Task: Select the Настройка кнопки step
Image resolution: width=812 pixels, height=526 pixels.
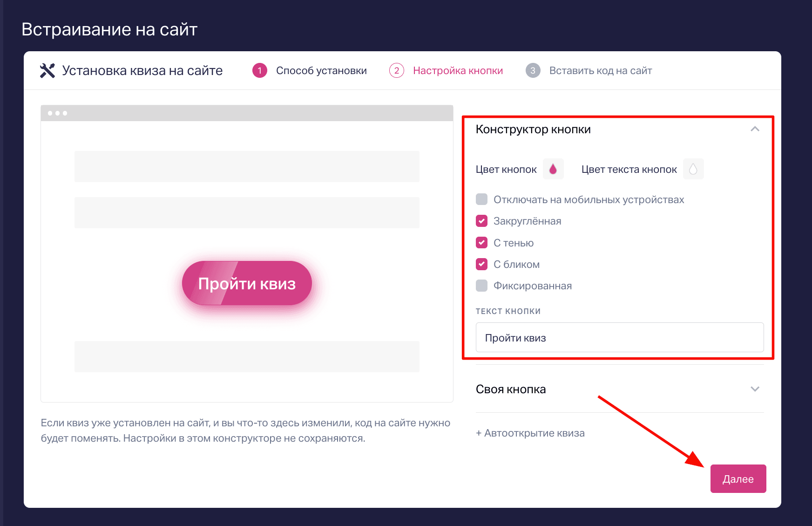Action: 458,70
